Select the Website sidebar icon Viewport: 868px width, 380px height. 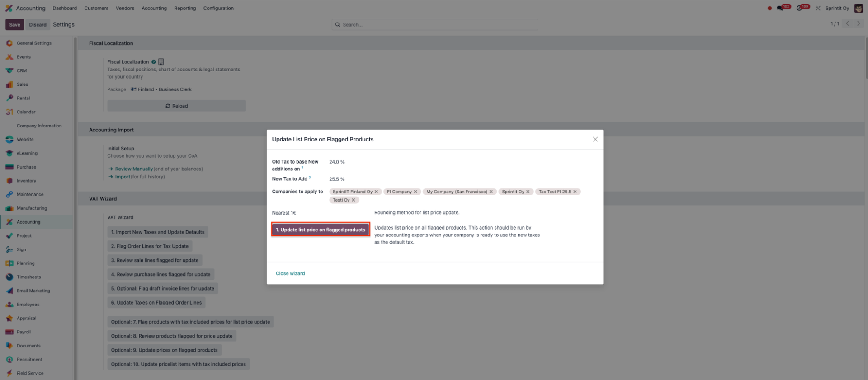(9, 140)
